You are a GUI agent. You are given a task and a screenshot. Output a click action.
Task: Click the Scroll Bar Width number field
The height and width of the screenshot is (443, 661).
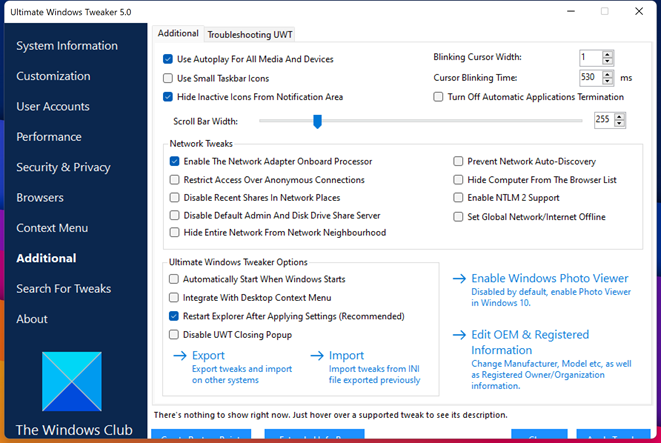click(604, 120)
